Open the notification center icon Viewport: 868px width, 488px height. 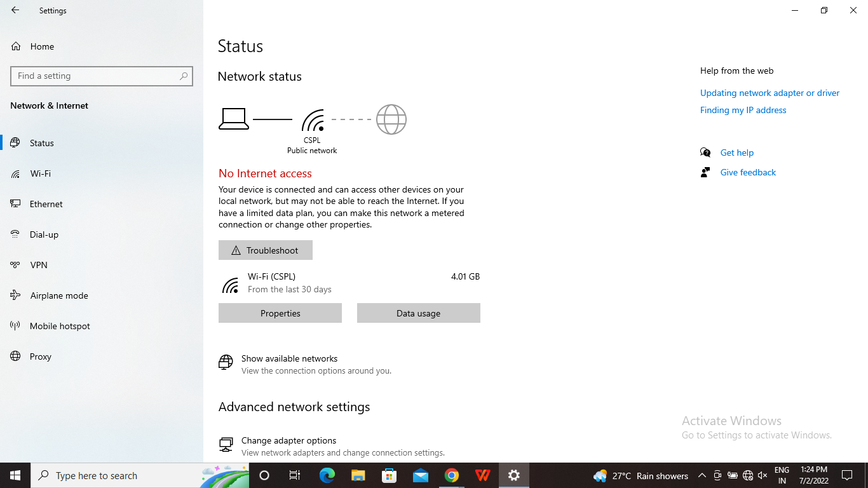tap(847, 475)
